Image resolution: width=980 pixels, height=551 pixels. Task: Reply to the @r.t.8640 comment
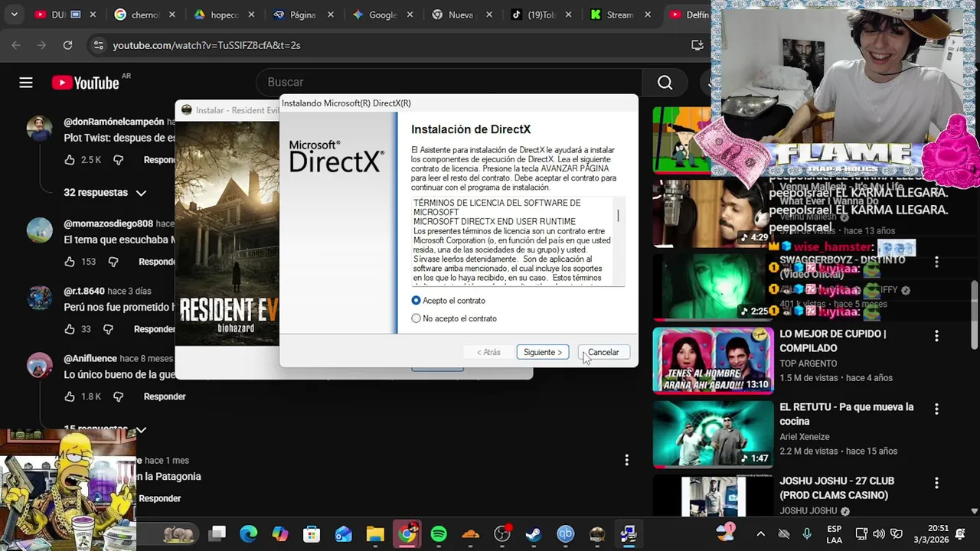[x=155, y=329]
